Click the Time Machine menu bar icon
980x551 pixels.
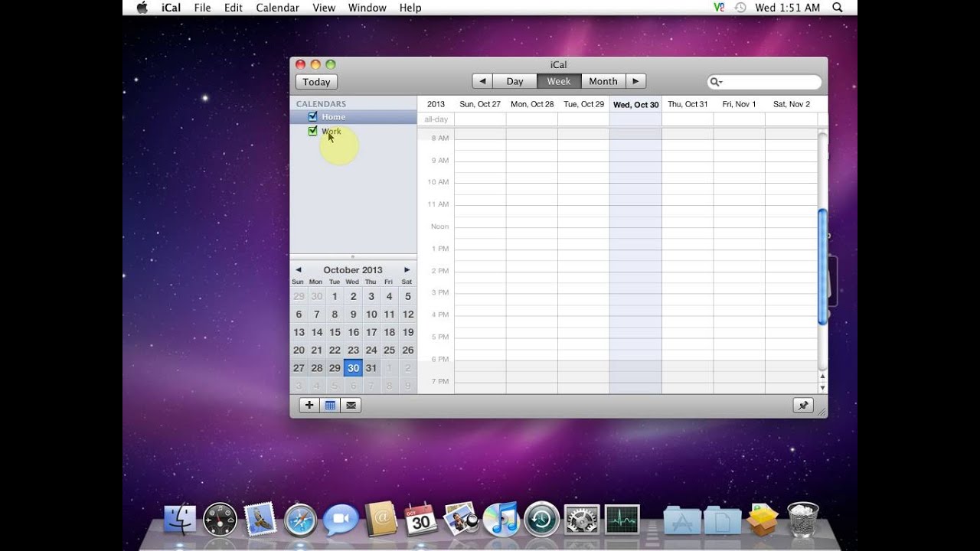[x=740, y=8]
